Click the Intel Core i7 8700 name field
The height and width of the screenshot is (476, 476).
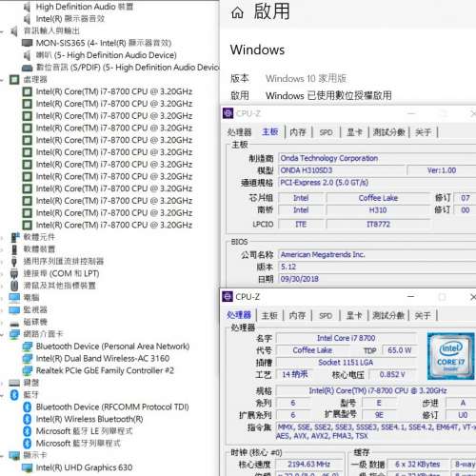pos(347,338)
